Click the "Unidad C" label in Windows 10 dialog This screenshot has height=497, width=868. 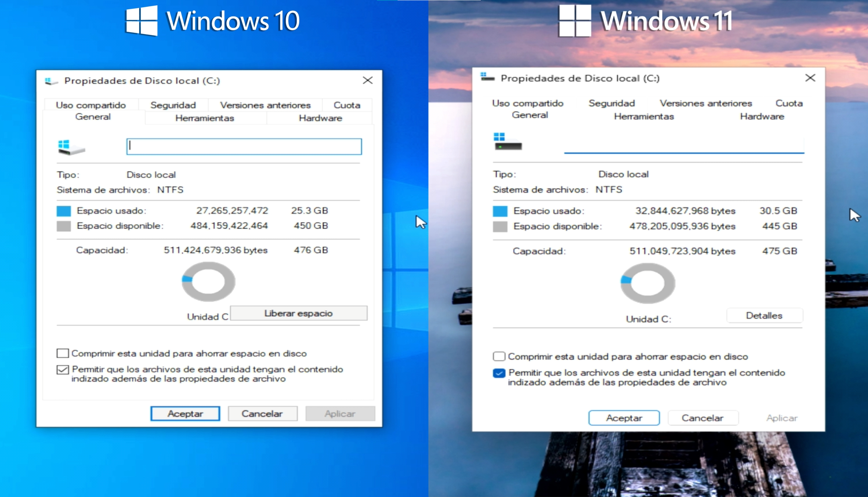click(x=208, y=317)
